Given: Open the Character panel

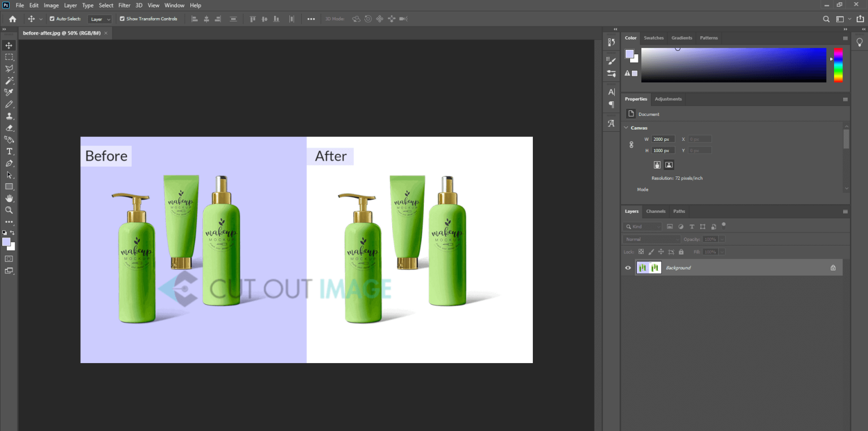Looking at the screenshot, I should (x=611, y=92).
